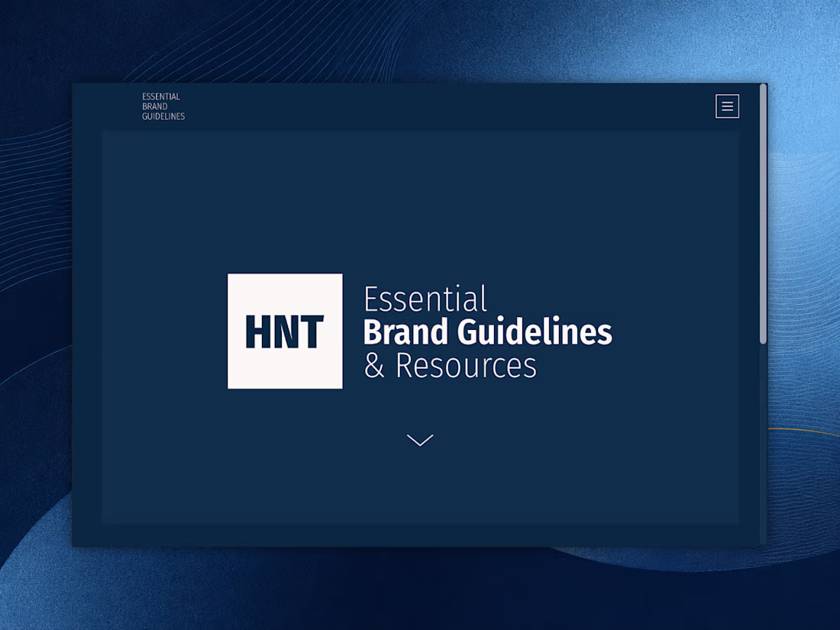Click the bold 'Brand Guidelines' heading text
Screen dimensions: 840x630
487,332
